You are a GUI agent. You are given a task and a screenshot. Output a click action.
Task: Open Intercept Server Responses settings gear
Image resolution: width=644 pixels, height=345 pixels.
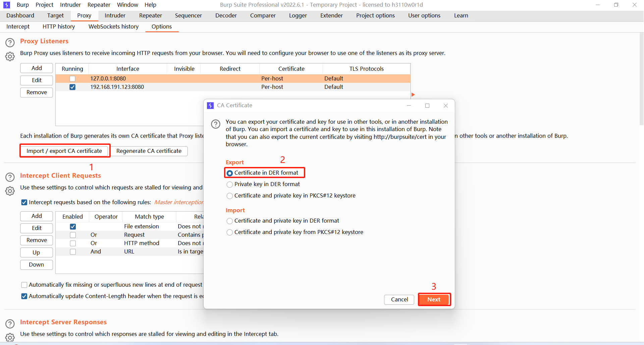pyautogui.click(x=10, y=337)
